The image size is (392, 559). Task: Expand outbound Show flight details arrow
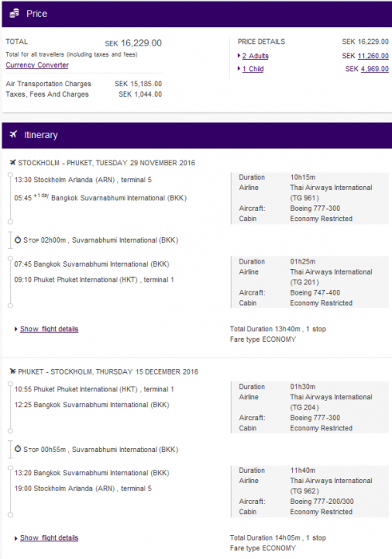[16, 329]
